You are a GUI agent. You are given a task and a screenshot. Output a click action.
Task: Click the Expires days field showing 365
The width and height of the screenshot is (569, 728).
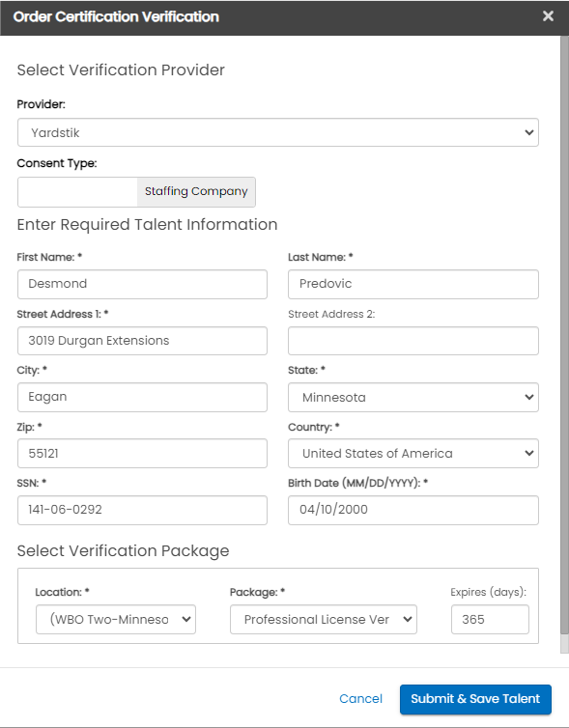pos(490,619)
